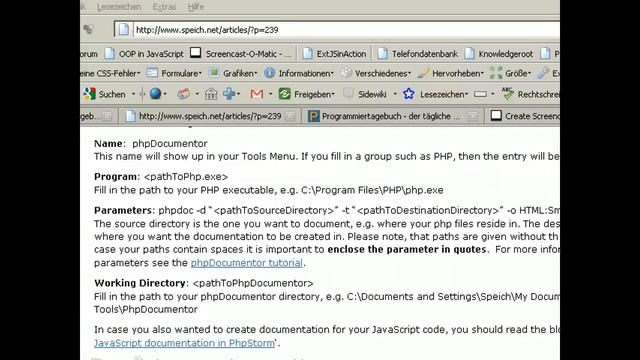Open the Lesezeichen menu
This screenshot has height=360, width=640.
point(119,7)
